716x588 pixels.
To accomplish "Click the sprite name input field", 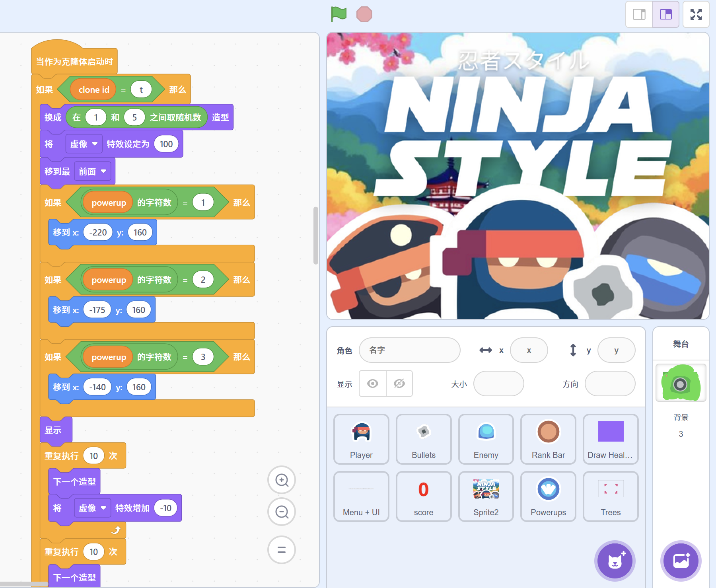I will [410, 350].
